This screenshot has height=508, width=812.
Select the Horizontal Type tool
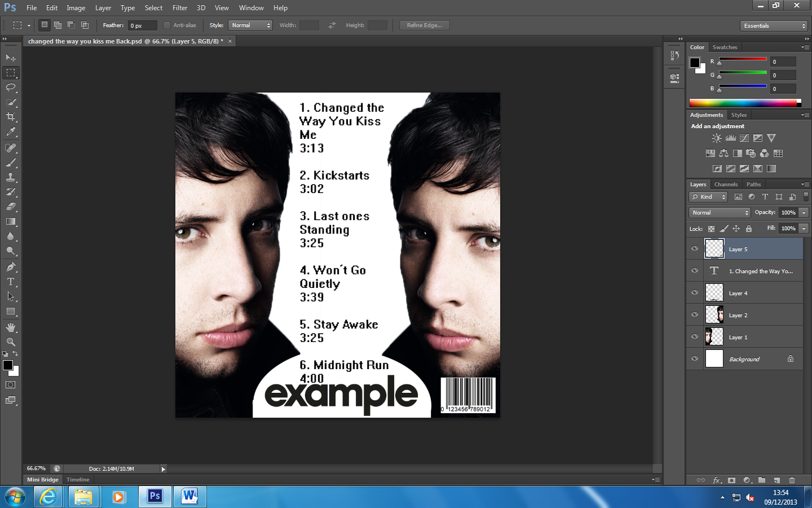point(11,282)
